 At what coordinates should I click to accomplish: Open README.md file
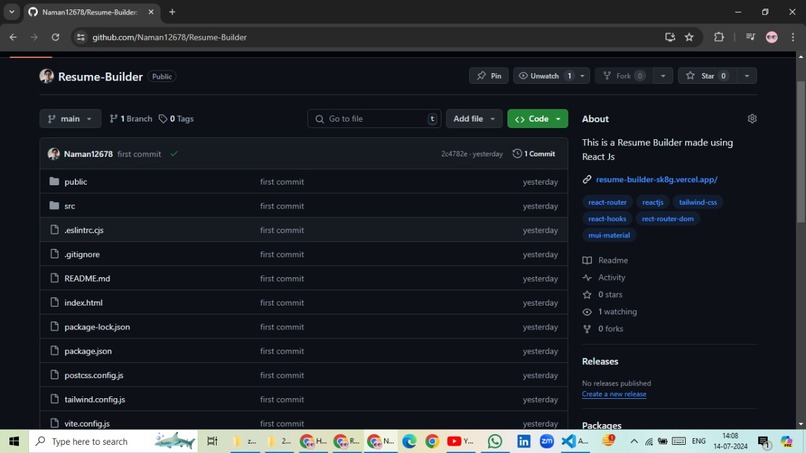[x=87, y=278]
